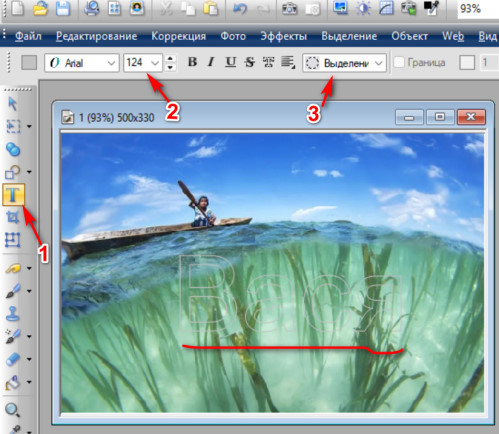Screen dimensions: 499x434
Task: Open the Arial font dropdown
Action: 82,63
